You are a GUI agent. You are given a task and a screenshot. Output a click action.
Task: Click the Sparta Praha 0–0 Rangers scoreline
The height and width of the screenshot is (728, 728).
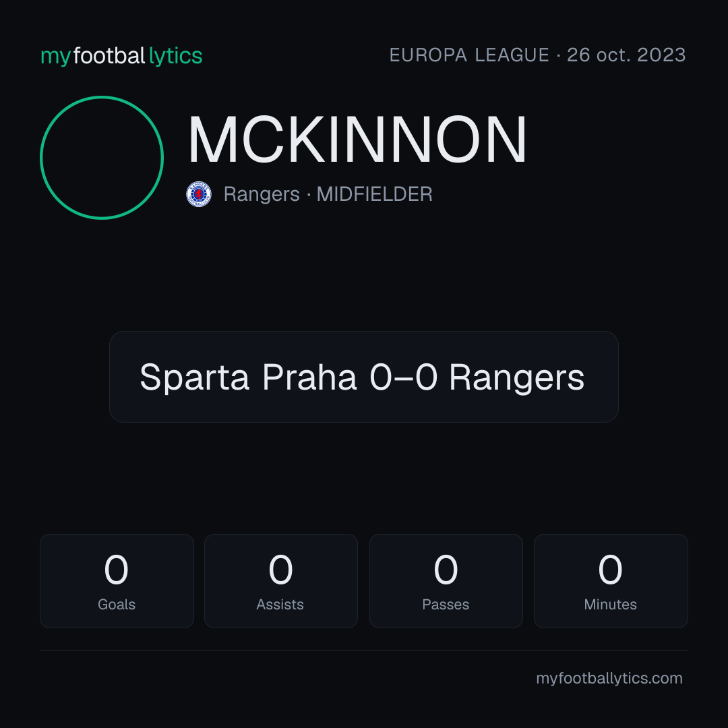coord(363,377)
